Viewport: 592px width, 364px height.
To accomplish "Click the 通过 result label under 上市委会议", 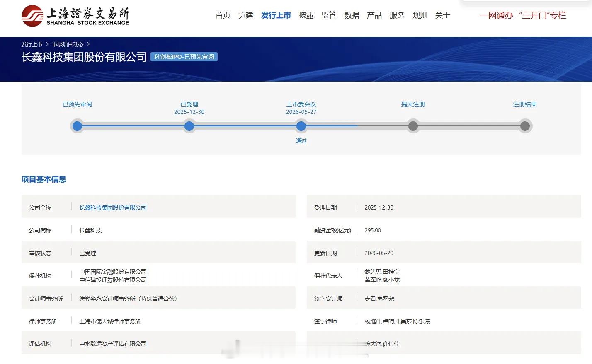I will tap(301, 141).
